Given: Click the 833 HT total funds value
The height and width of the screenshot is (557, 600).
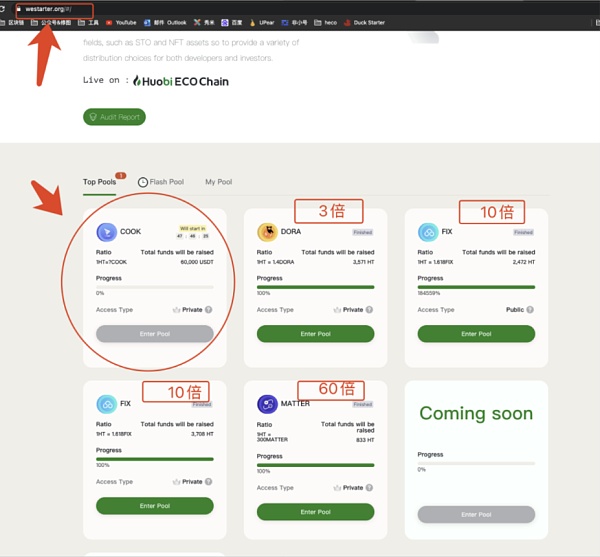Looking at the screenshot, I should pos(365,440).
